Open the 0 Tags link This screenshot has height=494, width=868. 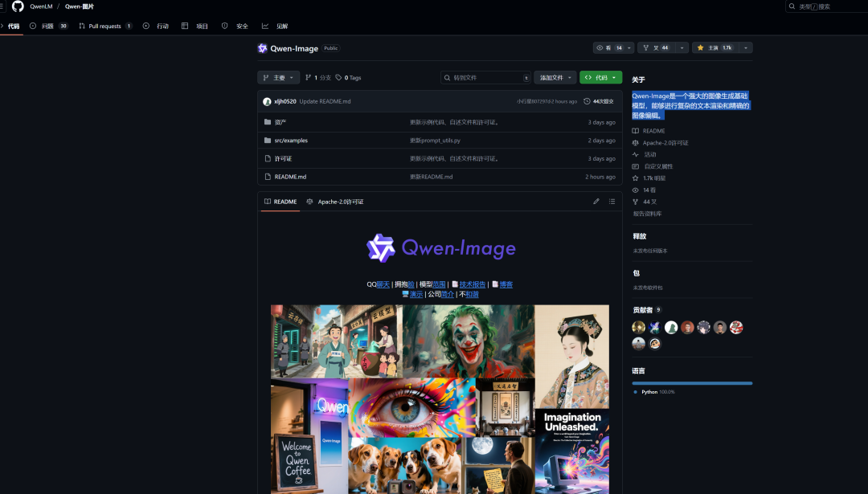point(348,77)
